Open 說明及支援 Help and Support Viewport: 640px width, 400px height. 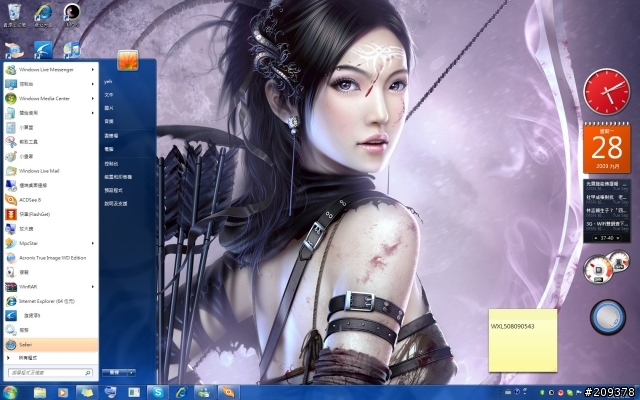(116, 204)
